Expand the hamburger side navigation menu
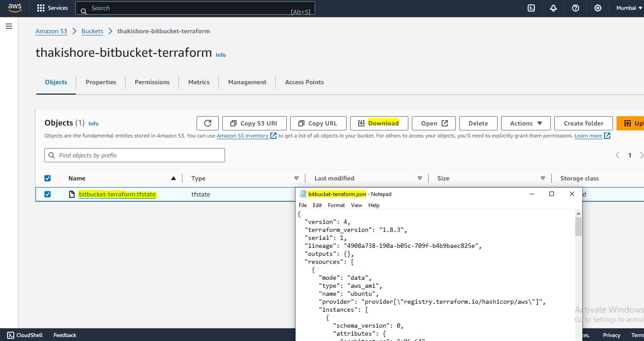The width and height of the screenshot is (644, 341). [8, 27]
